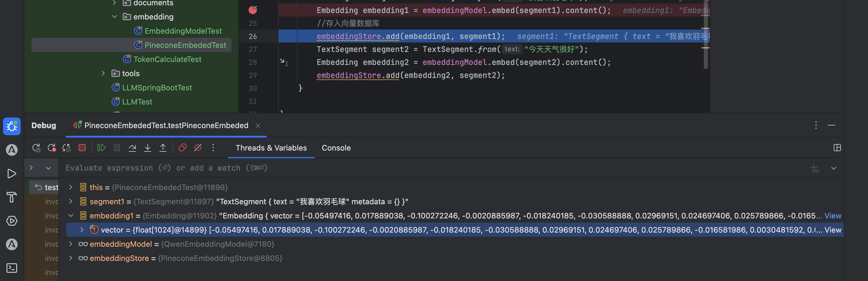Open View Breakpoints dialog icon

pyautogui.click(x=182, y=148)
